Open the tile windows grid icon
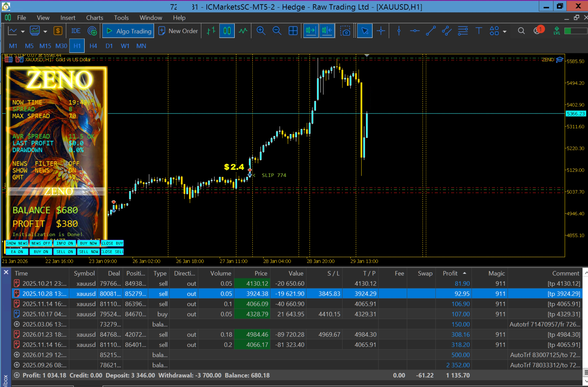The height and width of the screenshot is (387, 588). (x=293, y=31)
